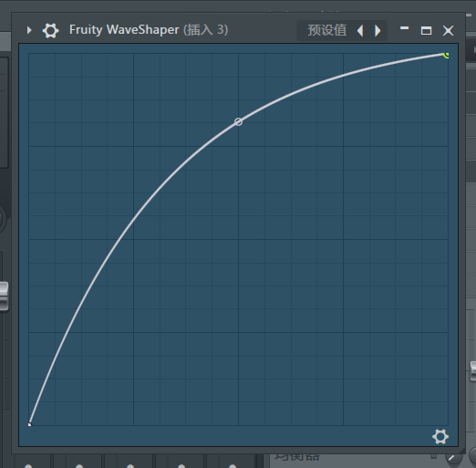This screenshot has width=476, height=468.
Task: Select the middle curve tension handle
Action: 239,122
